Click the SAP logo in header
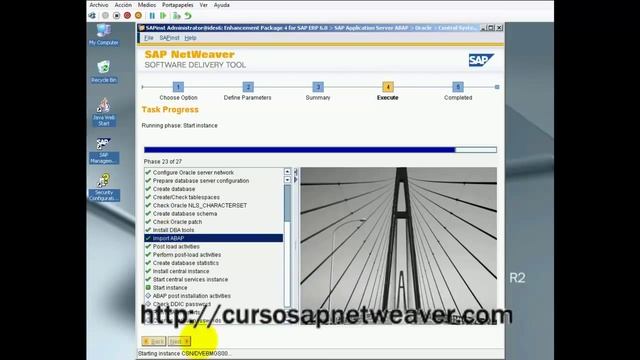Screen dimensions: 640x360 click(x=481, y=60)
